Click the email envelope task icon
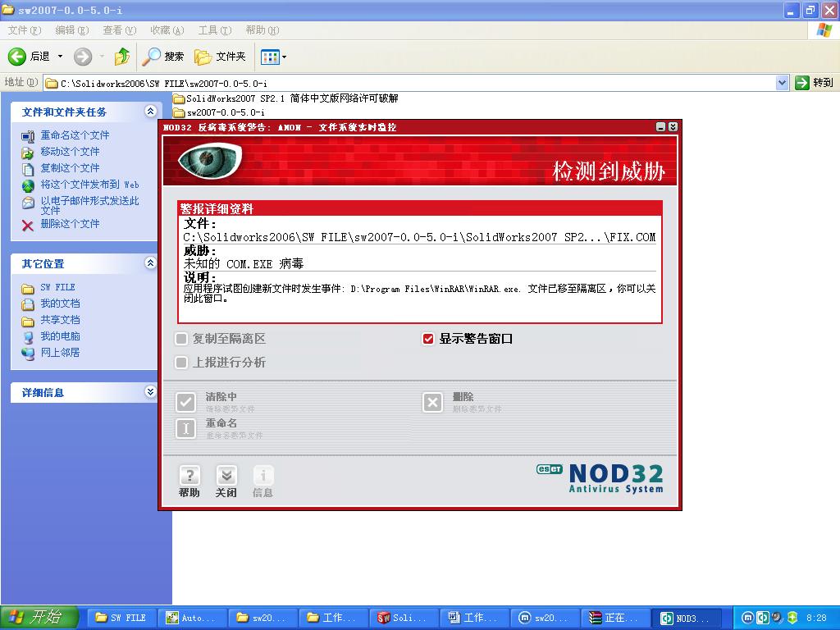 (x=28, y=203)
